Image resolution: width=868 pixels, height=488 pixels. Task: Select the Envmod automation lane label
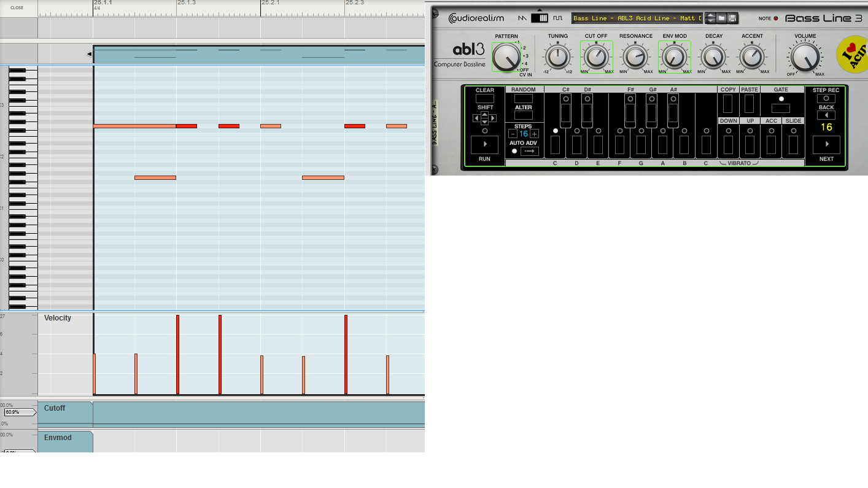coord(58,438)
